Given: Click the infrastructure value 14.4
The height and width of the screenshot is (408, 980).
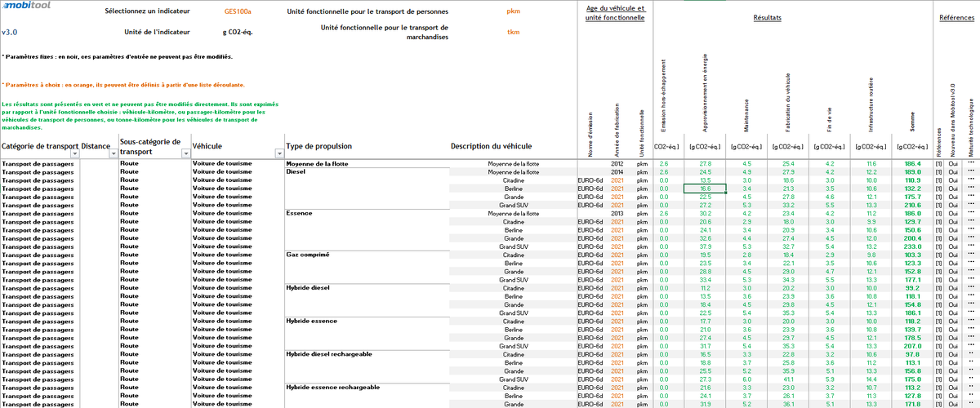Looking at the screenshot, I should click(x=871, y=379).
